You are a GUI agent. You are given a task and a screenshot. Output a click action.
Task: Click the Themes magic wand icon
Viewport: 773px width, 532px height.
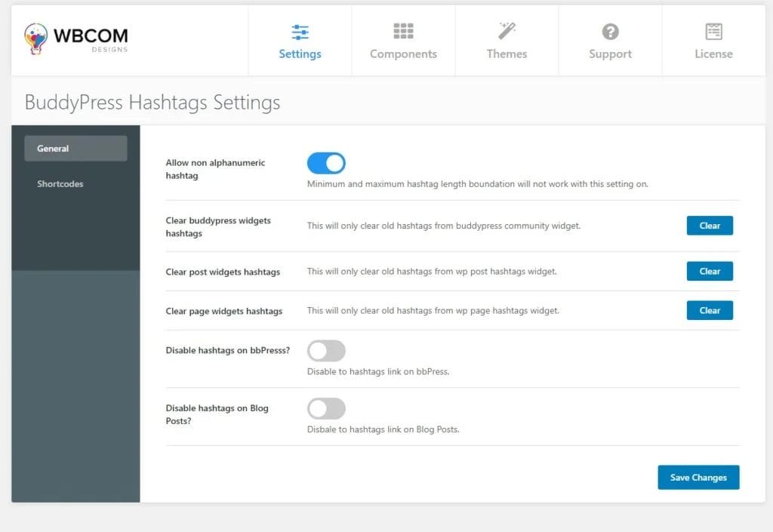coord(507,31)
